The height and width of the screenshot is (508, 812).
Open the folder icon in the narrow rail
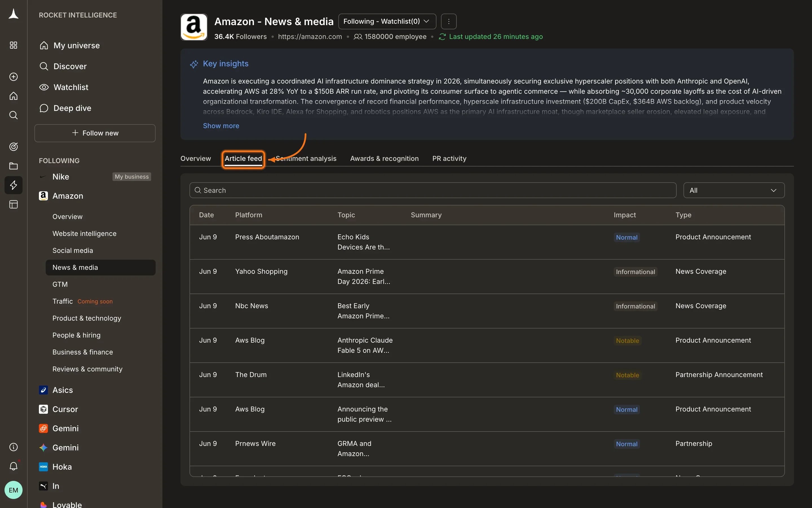point(14,166)
